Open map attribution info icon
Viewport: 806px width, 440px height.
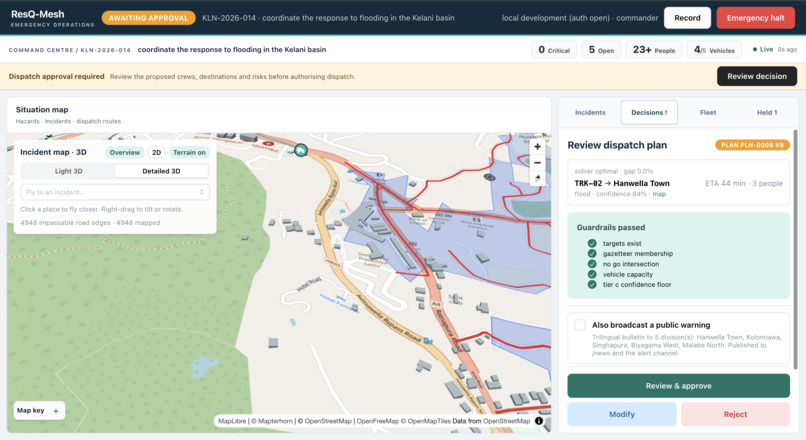click(x=539, y=421)
